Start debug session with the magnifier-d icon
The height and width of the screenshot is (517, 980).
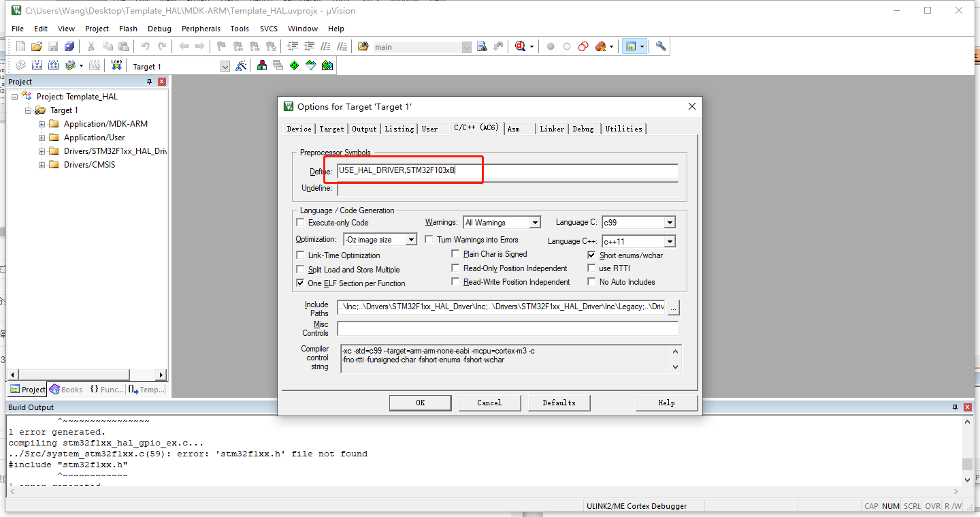click(521, 46)
